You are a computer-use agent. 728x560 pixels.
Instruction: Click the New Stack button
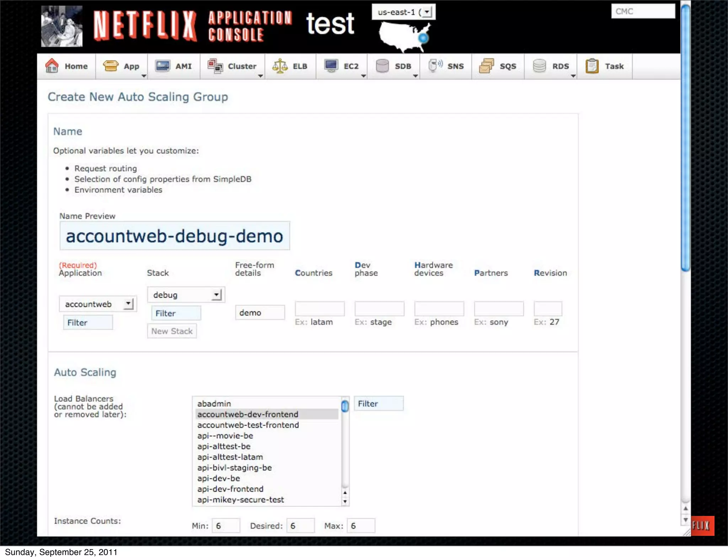point(172,331)
